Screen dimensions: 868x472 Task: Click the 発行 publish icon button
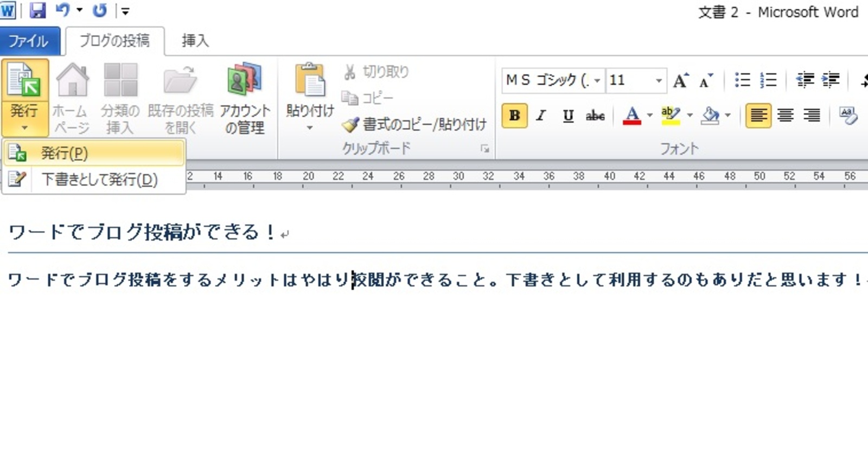pyautogui.click(x=24, y=80)
